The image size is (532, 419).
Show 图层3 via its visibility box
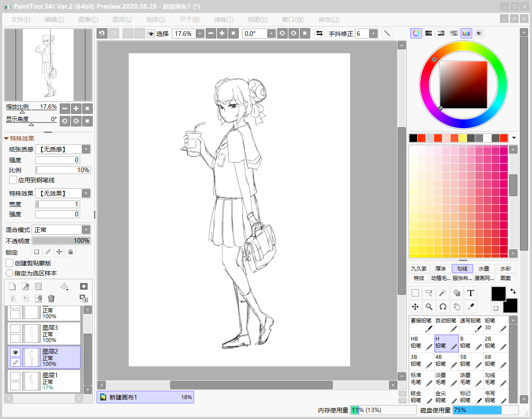point(15,329)
